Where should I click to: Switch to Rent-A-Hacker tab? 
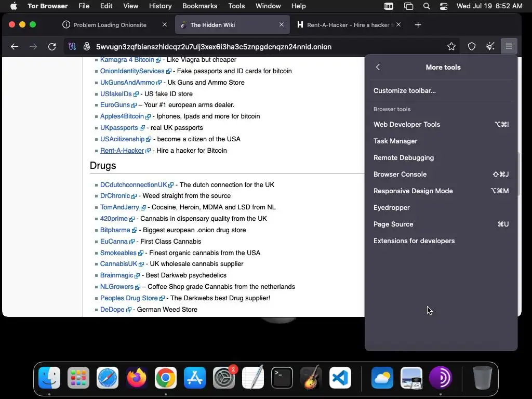tap(349, 25)
